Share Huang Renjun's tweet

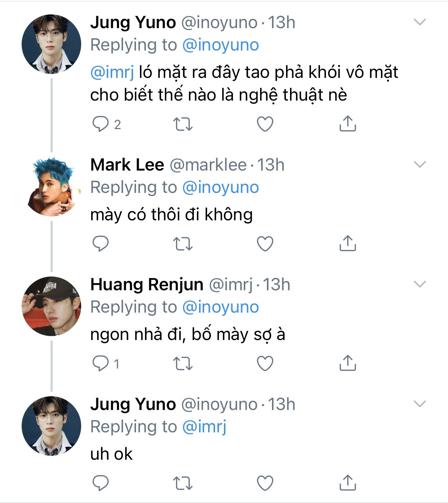point(348,363)
